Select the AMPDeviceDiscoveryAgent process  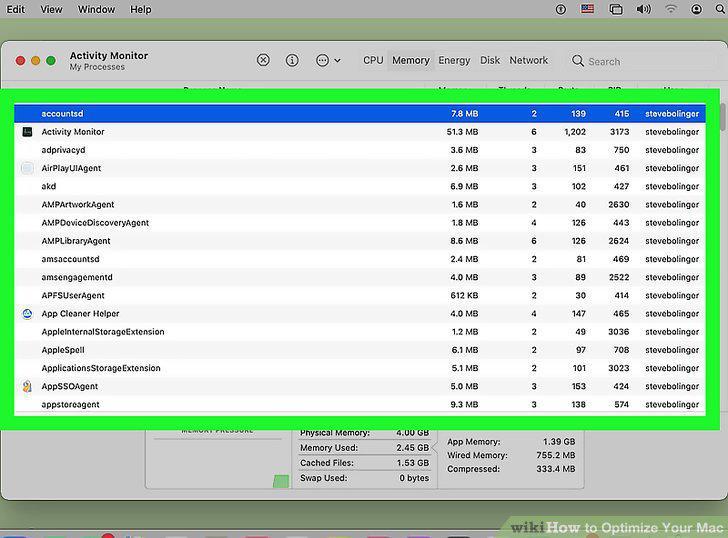point(360,223)
